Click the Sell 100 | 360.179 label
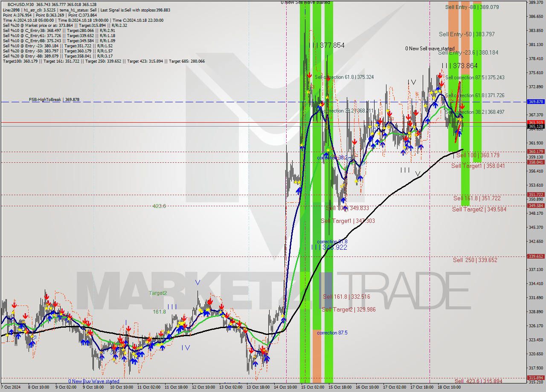Viewport: 546px width, 392px height. (x=478, y=156)
